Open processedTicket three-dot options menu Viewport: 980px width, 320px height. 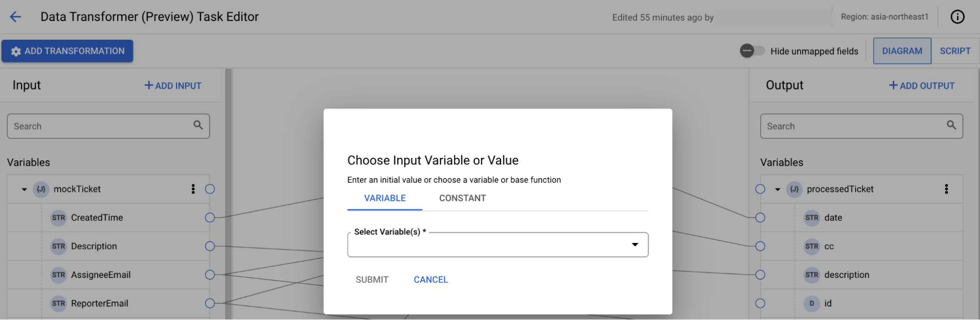946,189
